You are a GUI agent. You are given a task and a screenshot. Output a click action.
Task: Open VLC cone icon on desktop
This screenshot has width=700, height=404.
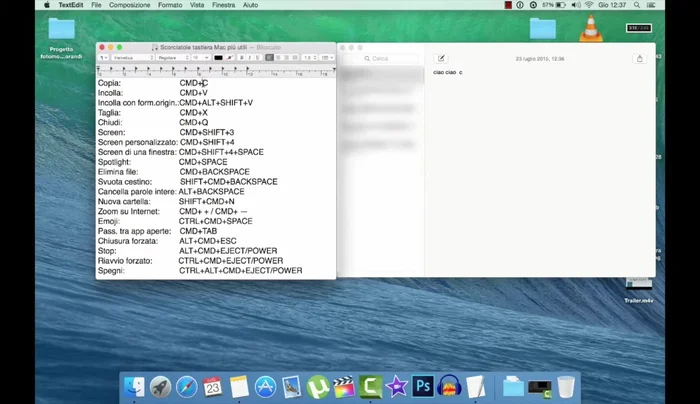click(591, 28)
